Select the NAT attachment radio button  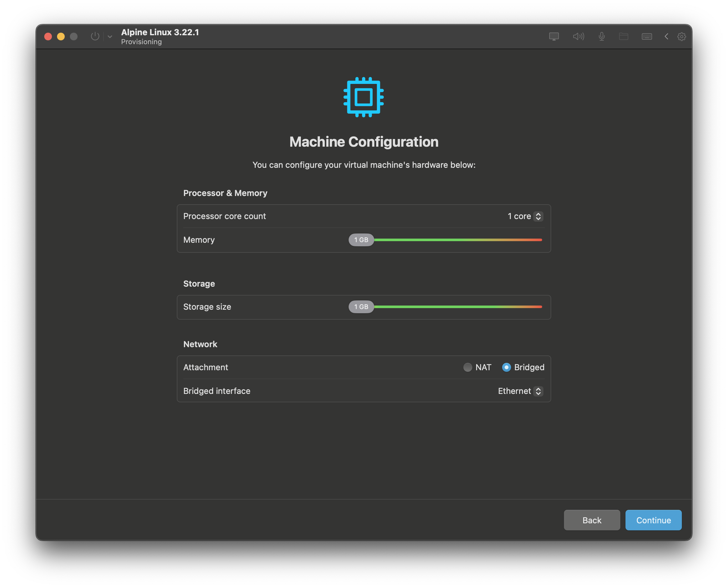coord(468,367)
